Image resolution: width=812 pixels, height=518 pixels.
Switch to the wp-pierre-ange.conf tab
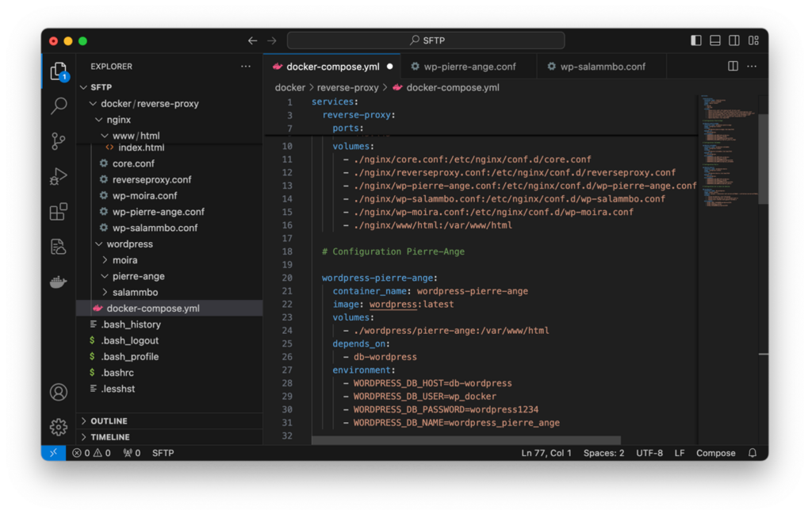coord(469,67)
